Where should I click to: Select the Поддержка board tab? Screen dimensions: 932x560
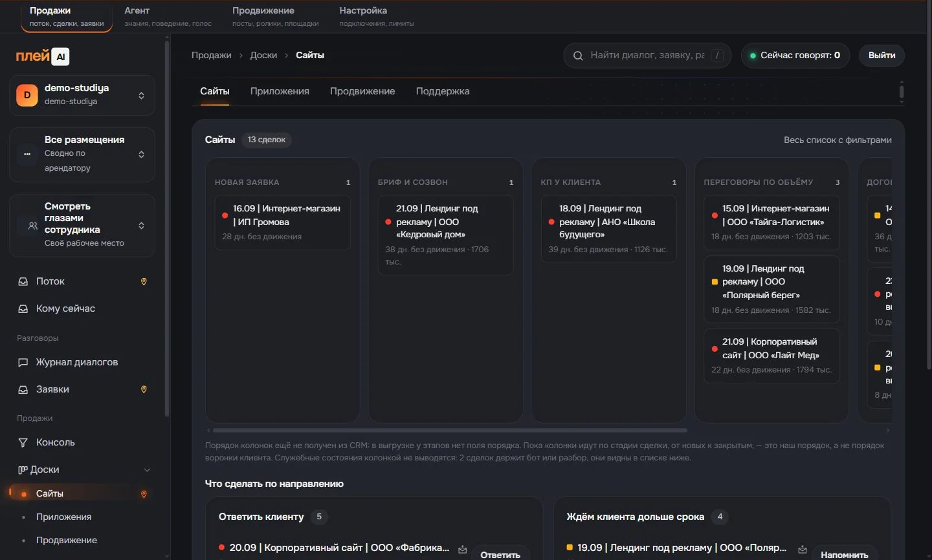(x=443, y=91)
